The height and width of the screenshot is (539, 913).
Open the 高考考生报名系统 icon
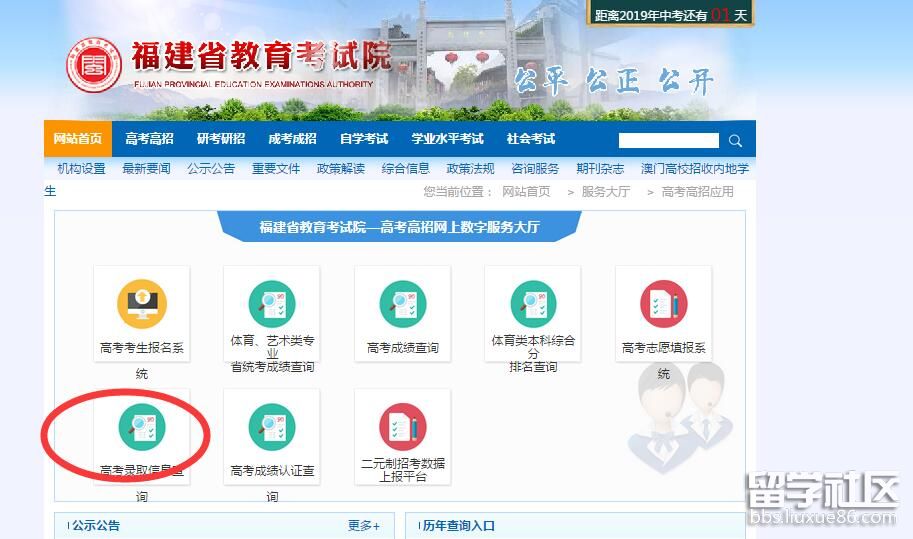pos(142,304)
